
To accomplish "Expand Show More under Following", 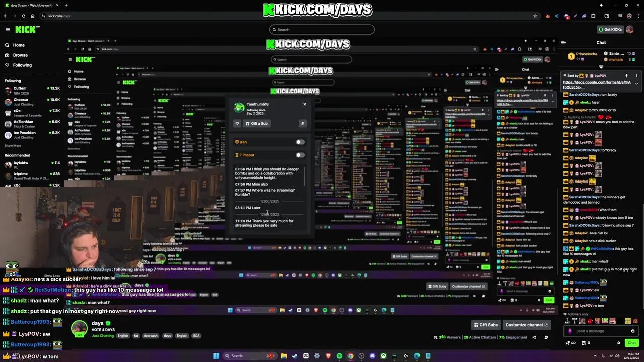I will coord(13,146).
